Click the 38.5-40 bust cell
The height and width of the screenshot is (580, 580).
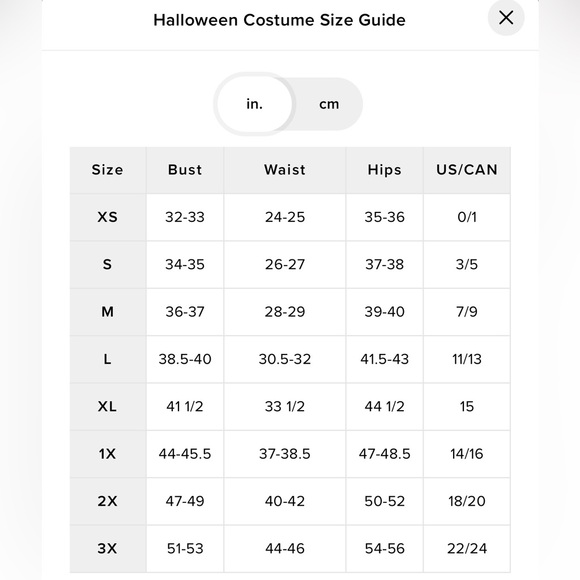pyautogui.click(x=185, y=359)
